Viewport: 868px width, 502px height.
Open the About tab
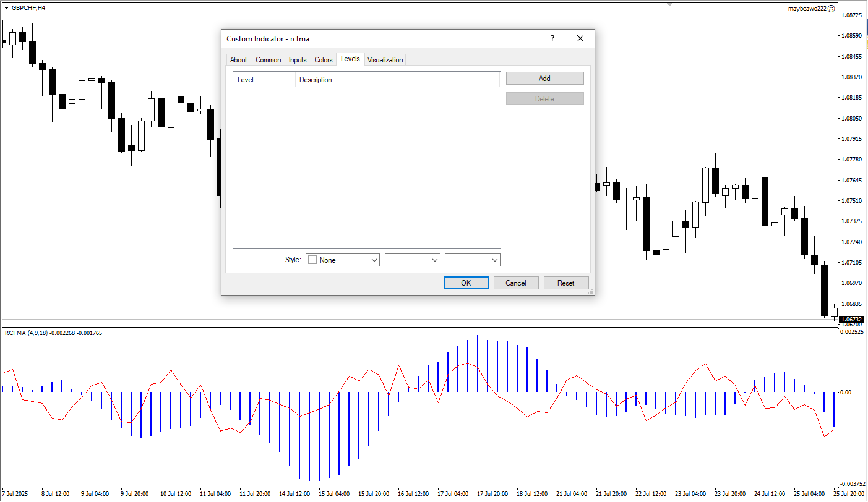point(238,60)
